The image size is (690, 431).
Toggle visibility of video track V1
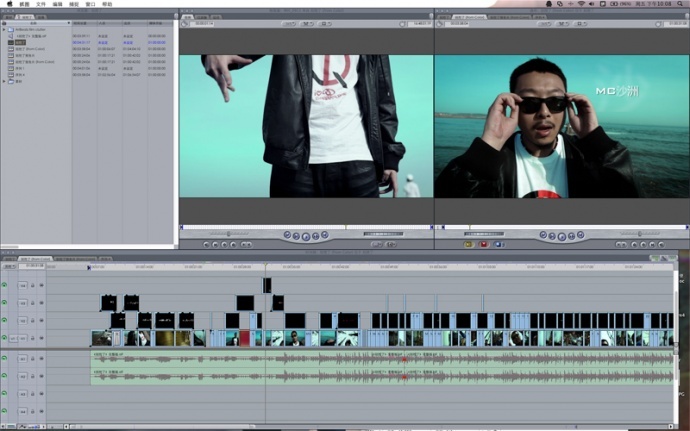coord(4,338)
